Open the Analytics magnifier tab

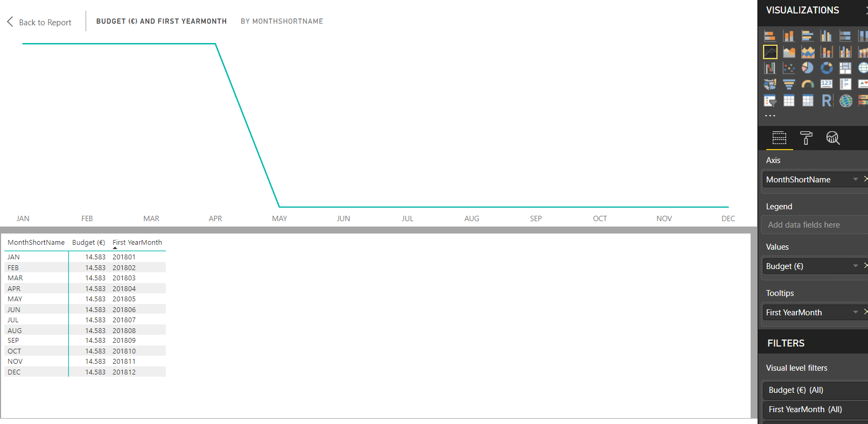[x=833, y=138]
